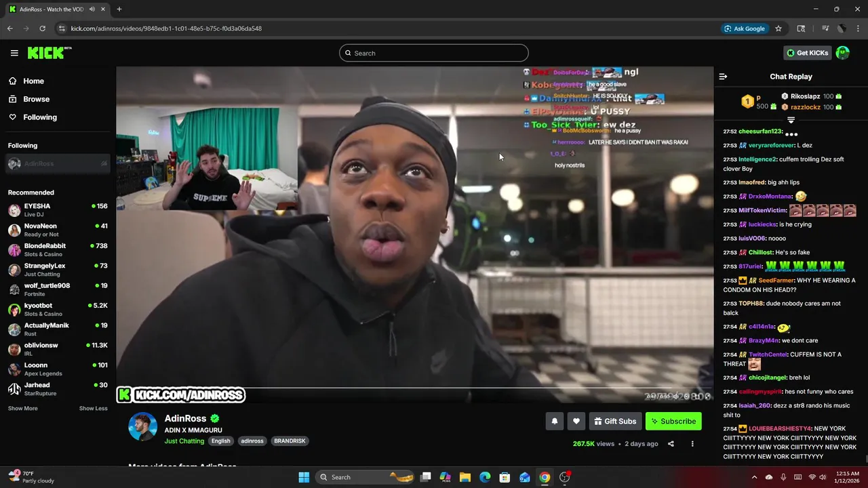Open kyootbot recommended channel
Screen dimensions: 868x488
(x=58, y=309)
